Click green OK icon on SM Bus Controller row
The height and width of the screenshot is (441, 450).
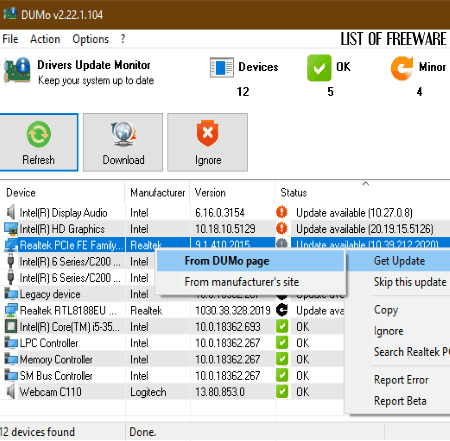coord(282,375)
